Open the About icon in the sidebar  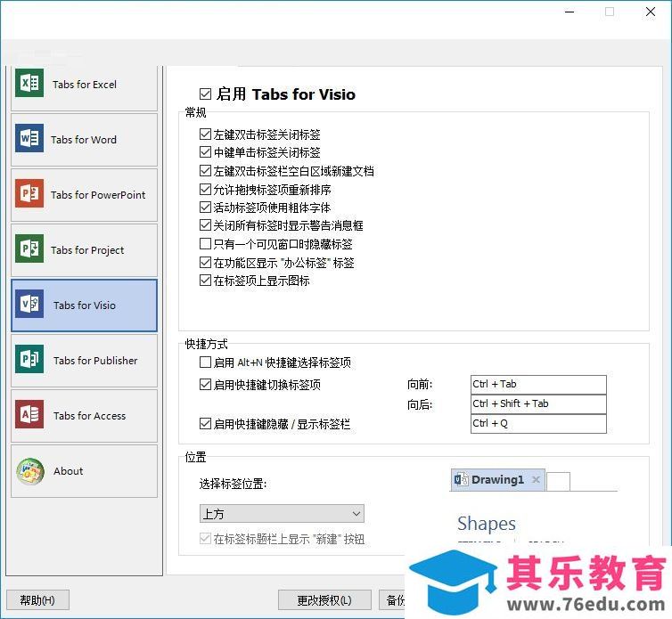pos(30,472)
